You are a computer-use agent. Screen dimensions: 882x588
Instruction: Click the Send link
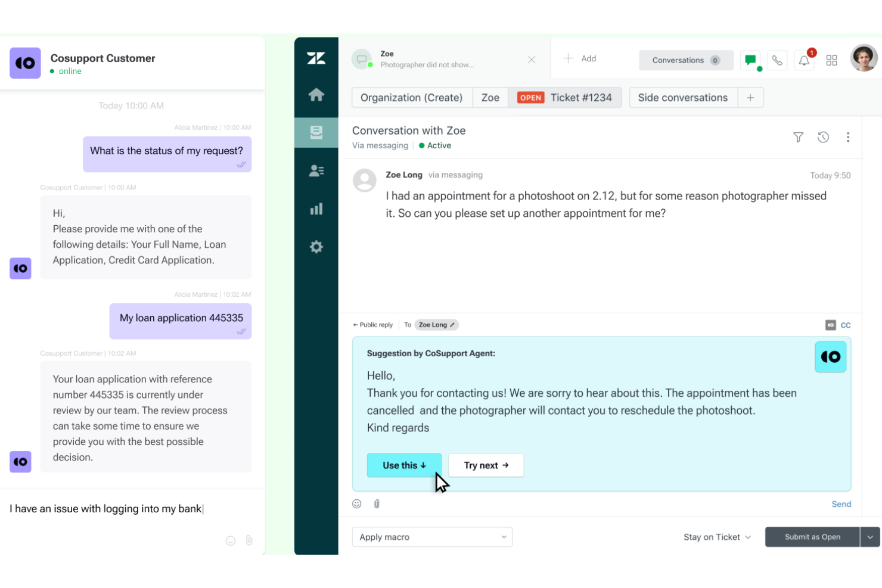tap(841, 504)
